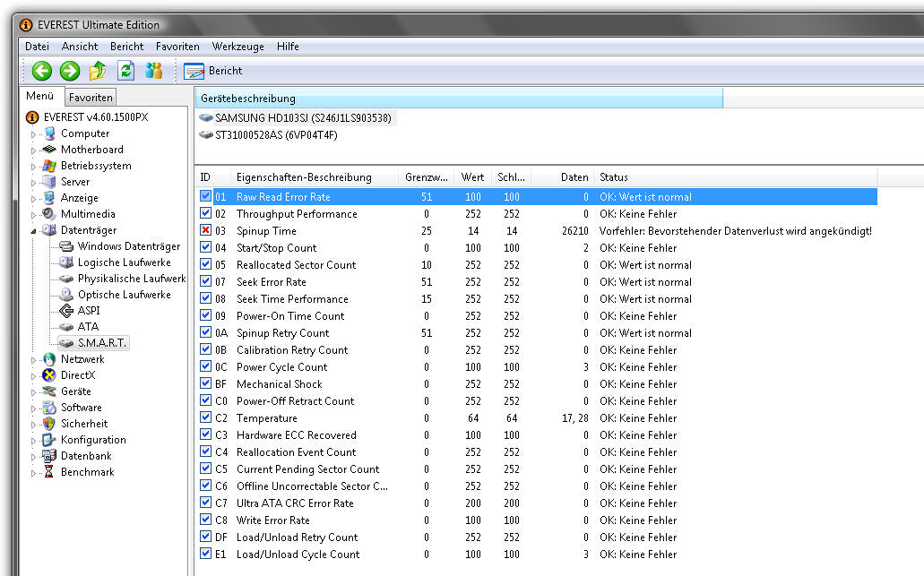Select the Server tree icon

pos(49,182)
